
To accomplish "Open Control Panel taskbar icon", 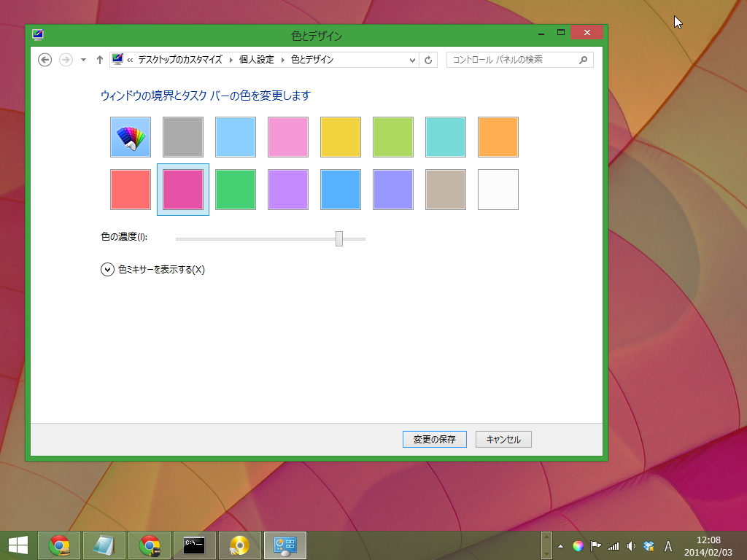I will tap(285, 545).
